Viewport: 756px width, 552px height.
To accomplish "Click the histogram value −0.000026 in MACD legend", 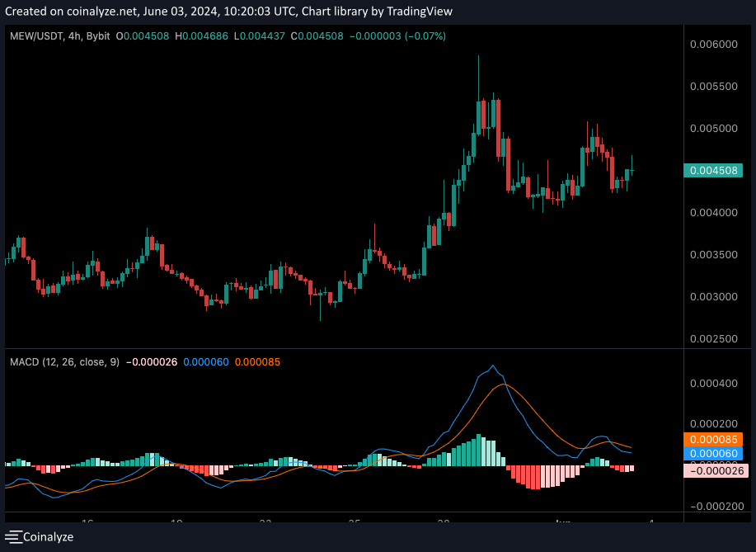I will click(152, 361).
